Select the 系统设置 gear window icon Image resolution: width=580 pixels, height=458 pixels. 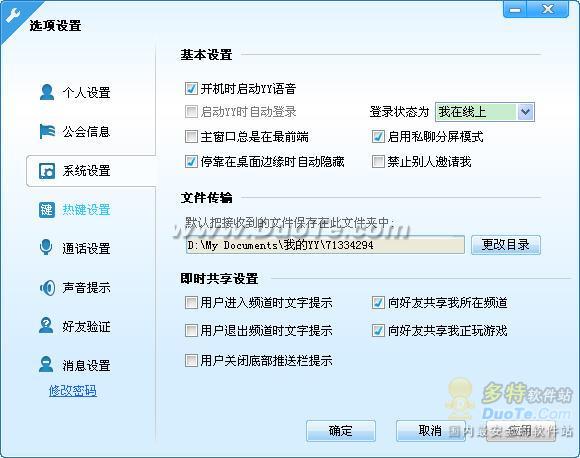click(47, 171)
